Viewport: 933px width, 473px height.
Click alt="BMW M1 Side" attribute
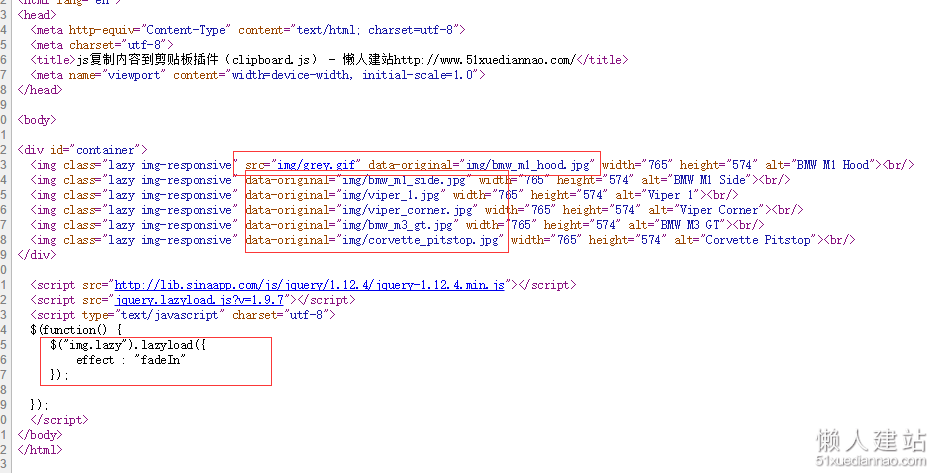point(696,180)
